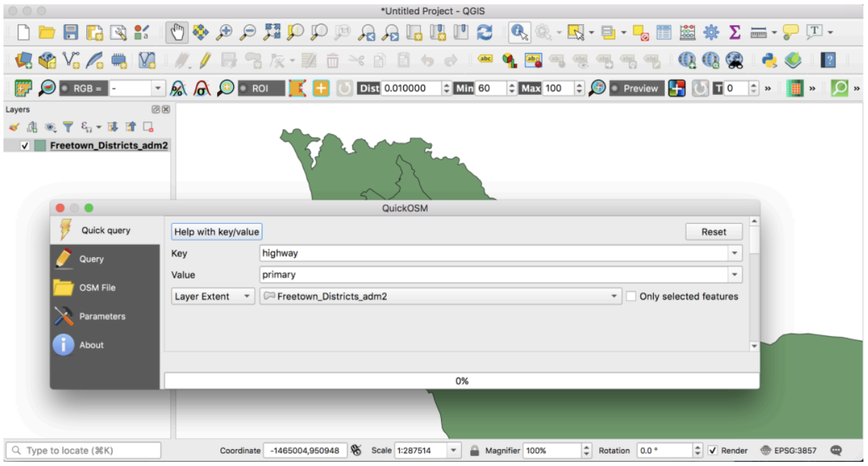Click the Reset button
Viewport: 868px width, 466px height.
point(714,232)
